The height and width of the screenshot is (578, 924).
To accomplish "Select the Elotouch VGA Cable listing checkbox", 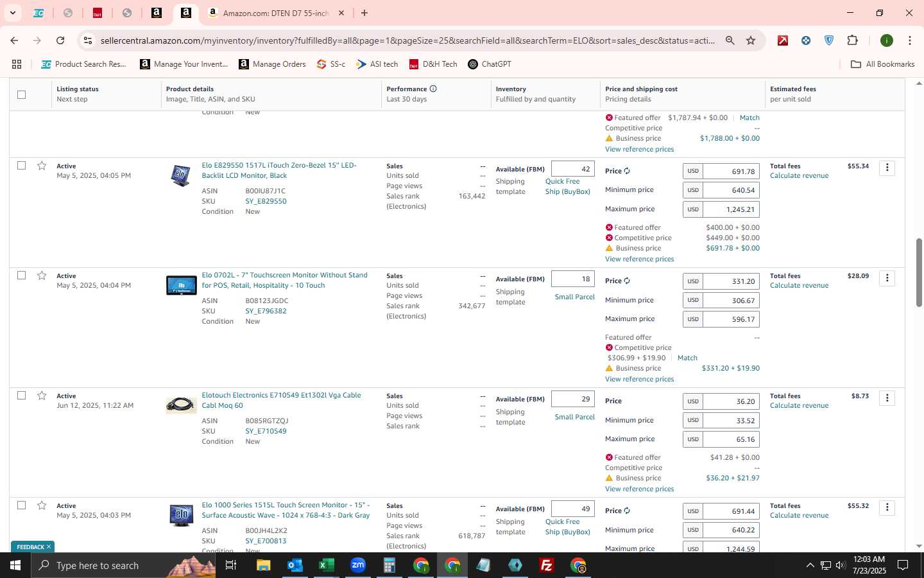I will (21, 396).
